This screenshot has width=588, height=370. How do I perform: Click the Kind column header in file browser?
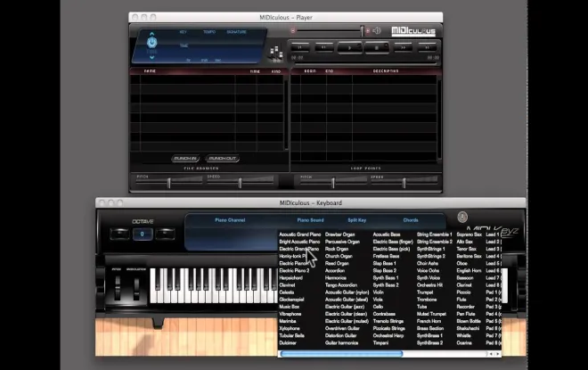[x=276, y=71]
